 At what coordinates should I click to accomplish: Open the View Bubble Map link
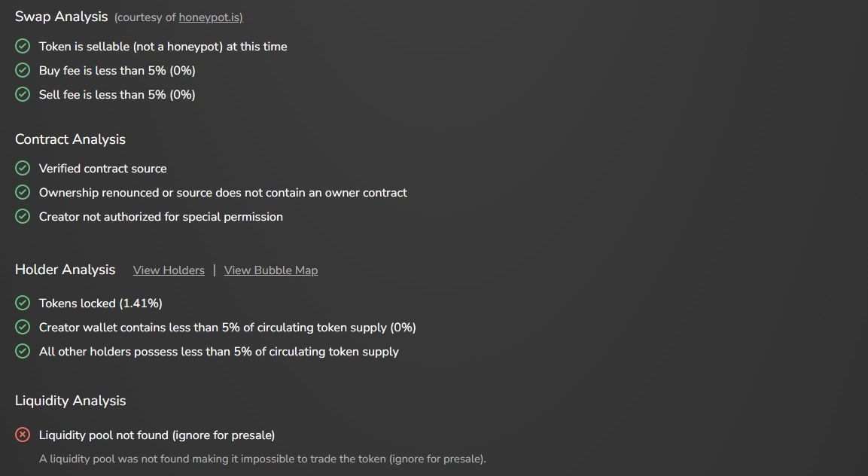271,270
